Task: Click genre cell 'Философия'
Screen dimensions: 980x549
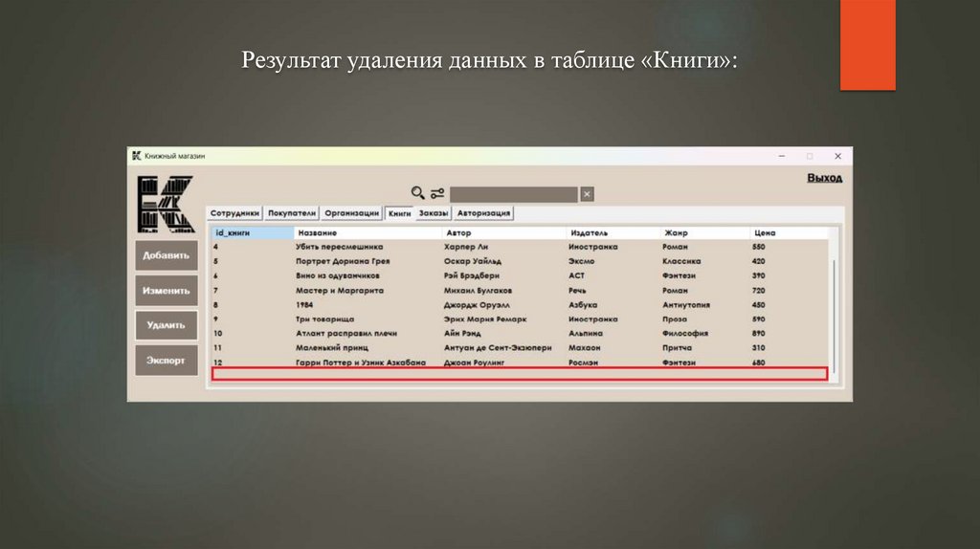Action: point(685,334)
